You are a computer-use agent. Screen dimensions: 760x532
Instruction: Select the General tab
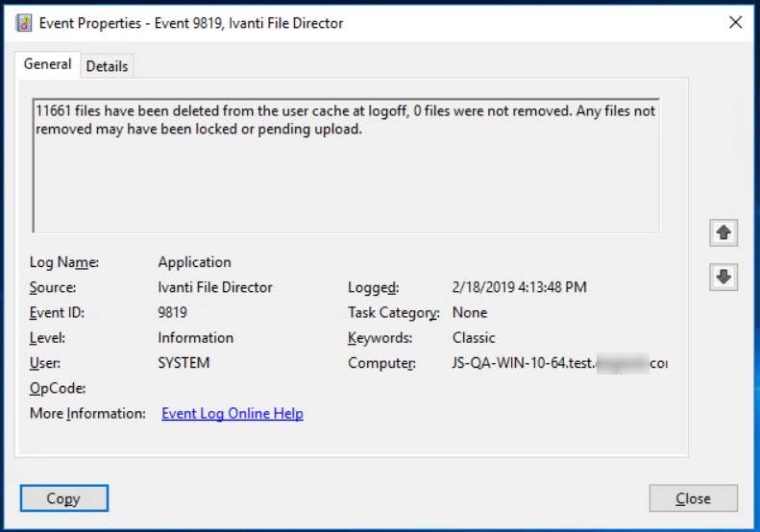47,64
